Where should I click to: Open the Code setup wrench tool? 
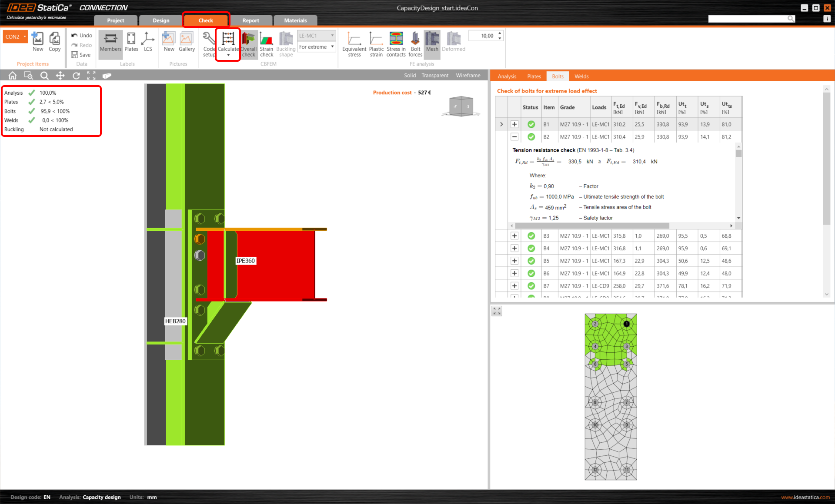[209, 40]
